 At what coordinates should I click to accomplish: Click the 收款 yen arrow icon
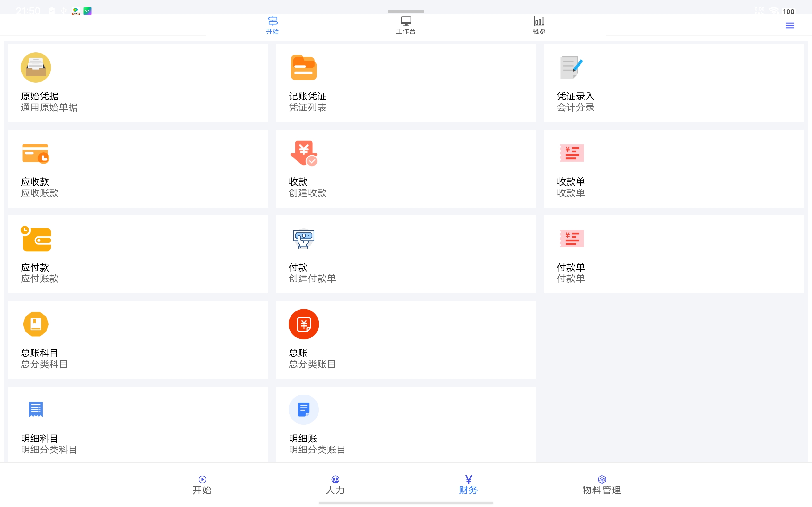click(303, 153)
